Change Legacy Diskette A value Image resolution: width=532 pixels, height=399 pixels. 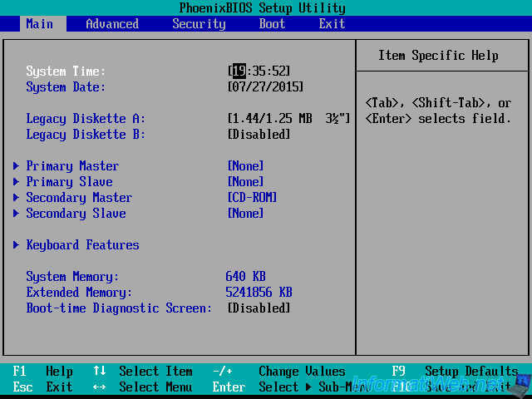point(288,118)
